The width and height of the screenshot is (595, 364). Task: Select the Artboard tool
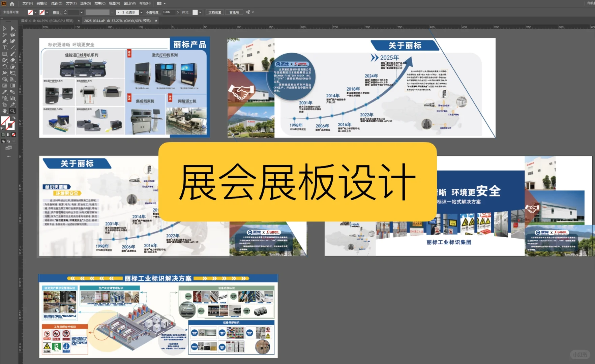tap(4, 104)
